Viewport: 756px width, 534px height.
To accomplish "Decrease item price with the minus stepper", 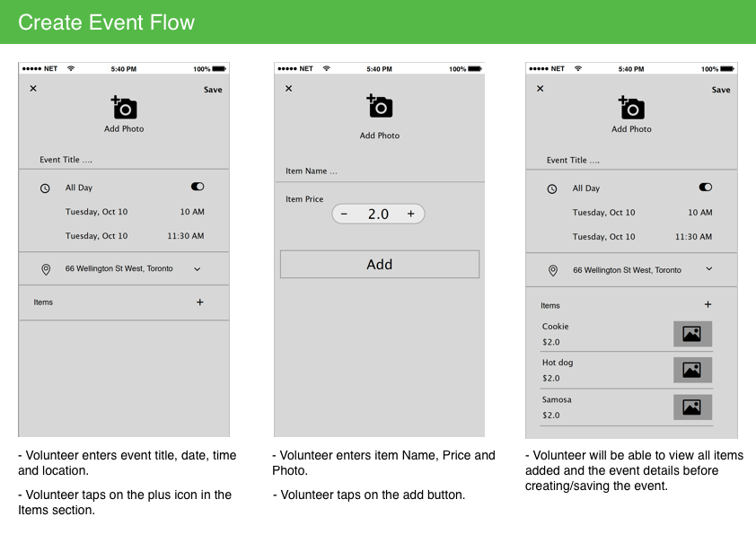I will pyautogui.click(x=344, y=214).
